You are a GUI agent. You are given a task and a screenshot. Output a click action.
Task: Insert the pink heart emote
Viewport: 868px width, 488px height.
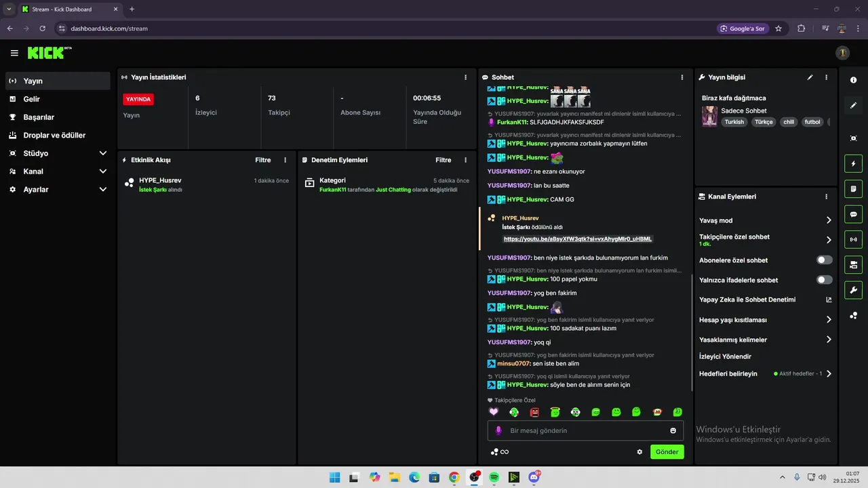tap(494, 411)
